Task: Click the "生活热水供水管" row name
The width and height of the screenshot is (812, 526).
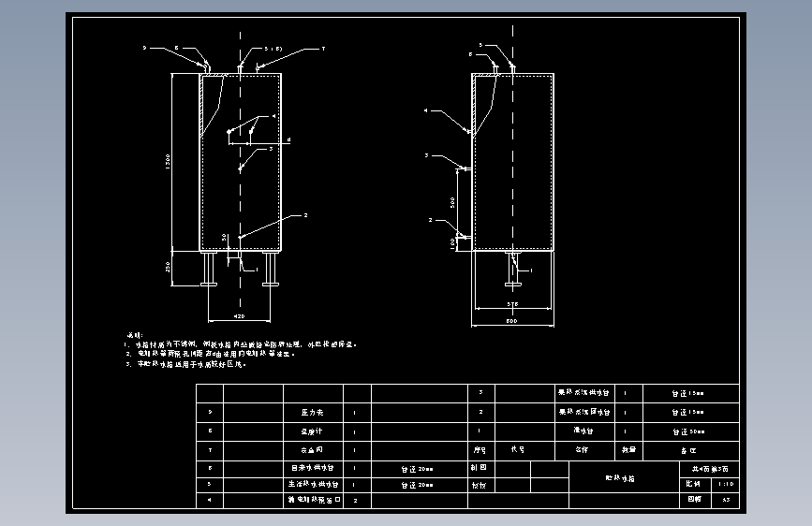Action: pyautogui.click(x=314, y=485)
